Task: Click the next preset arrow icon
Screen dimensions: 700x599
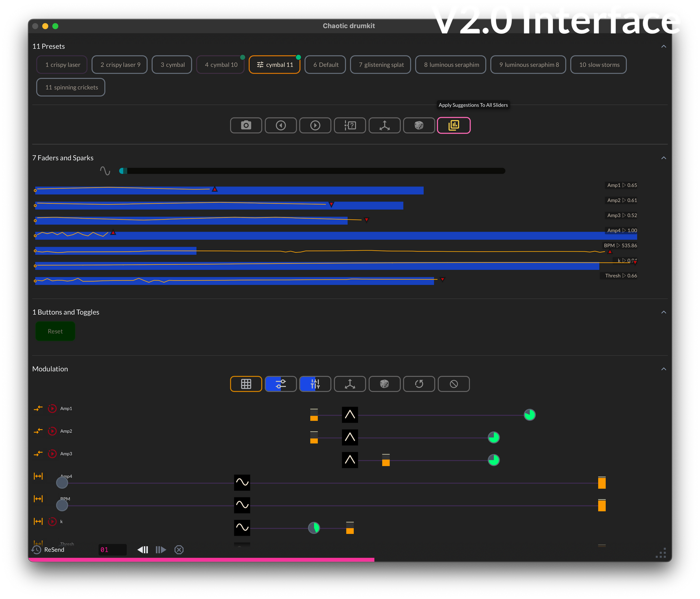Action: point(315,125)
